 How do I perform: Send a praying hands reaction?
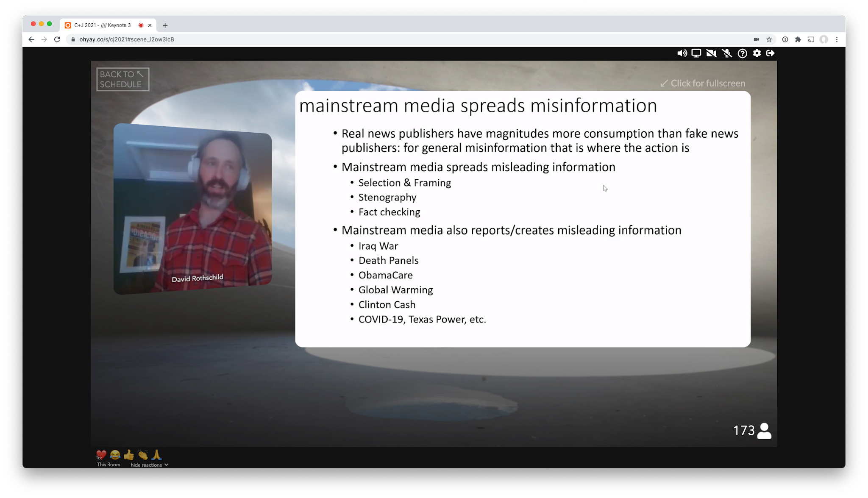pyautogui.click(x=156, y=455)
